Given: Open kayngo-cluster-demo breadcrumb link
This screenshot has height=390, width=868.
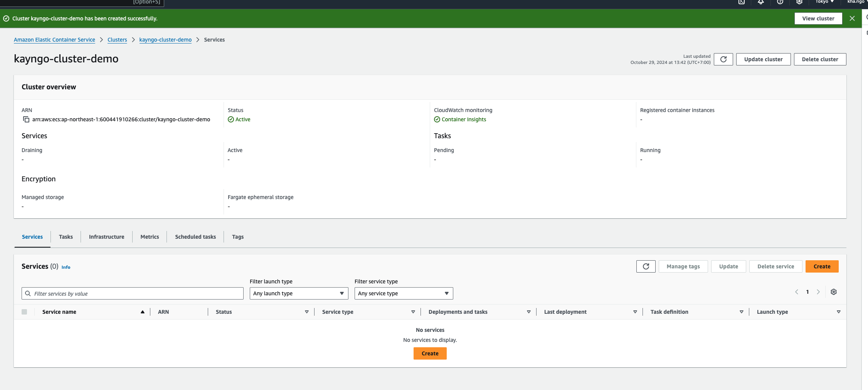Looking at the screenshot, I should click(165, 40).
